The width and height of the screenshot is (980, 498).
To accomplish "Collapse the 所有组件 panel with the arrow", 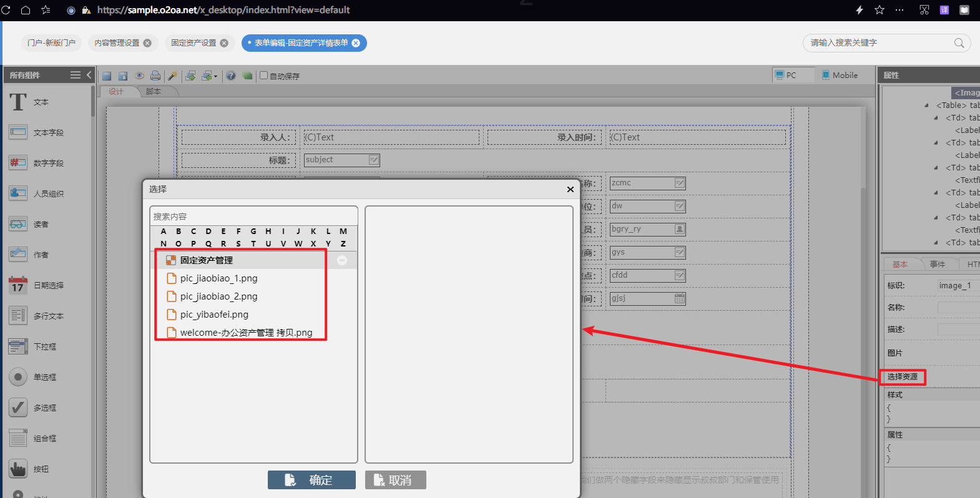I will point(89,75).
